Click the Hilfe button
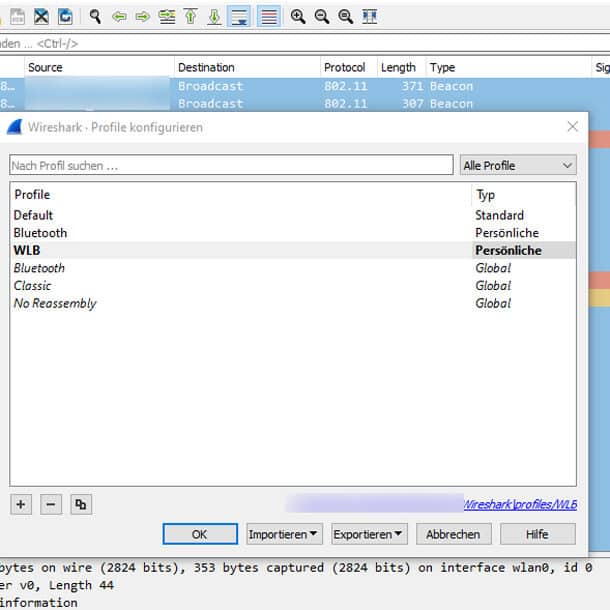Viewport: 610px width, 610px height. [x=538, y=534]
